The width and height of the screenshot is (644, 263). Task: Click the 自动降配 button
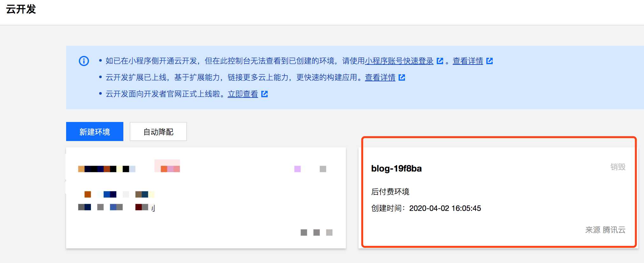pos(158,131)
